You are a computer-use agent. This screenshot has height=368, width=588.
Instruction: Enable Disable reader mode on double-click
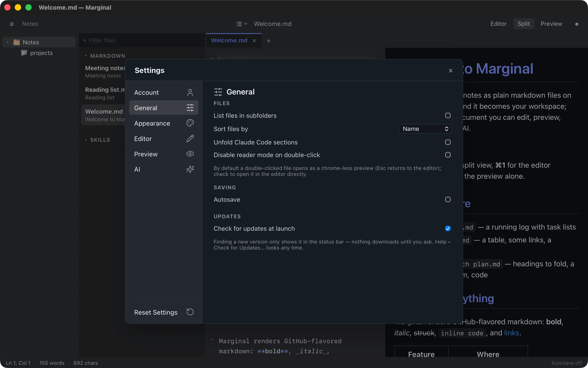point(448,155)
